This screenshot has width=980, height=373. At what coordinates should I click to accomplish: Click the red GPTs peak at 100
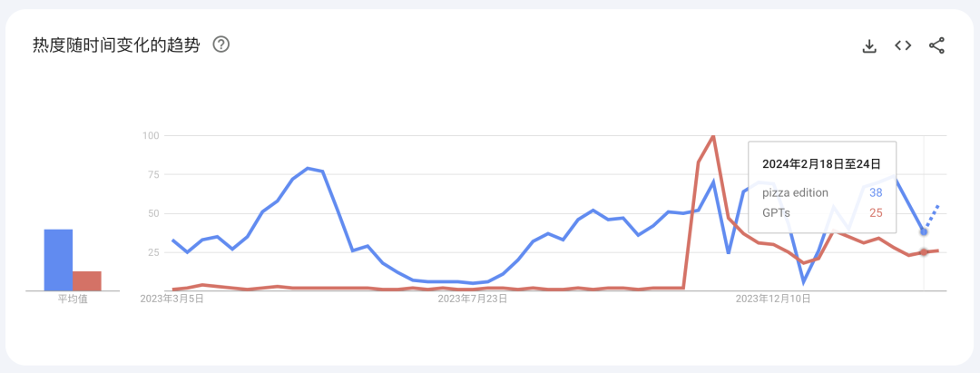click(x=712, y=136)
